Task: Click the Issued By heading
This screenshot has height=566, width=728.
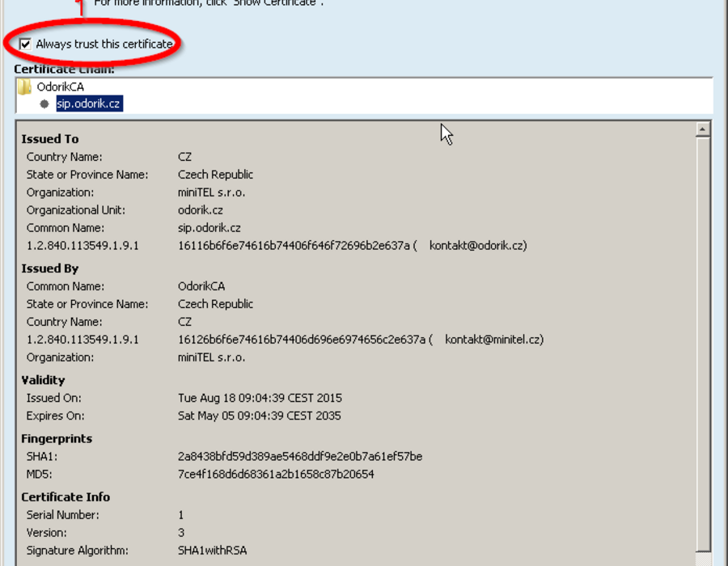Action: point(50,268)
